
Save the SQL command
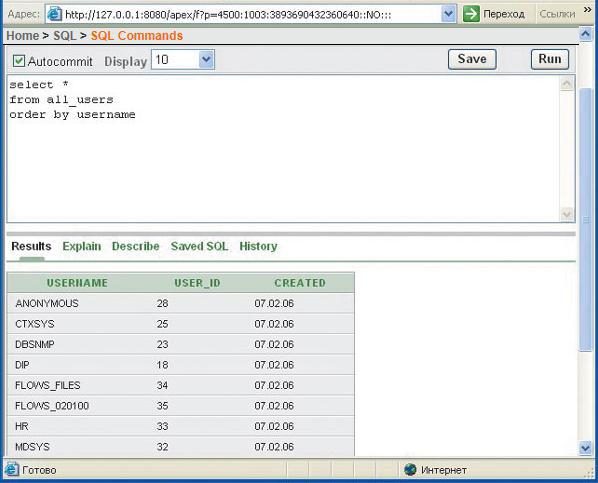coord(472,59)
